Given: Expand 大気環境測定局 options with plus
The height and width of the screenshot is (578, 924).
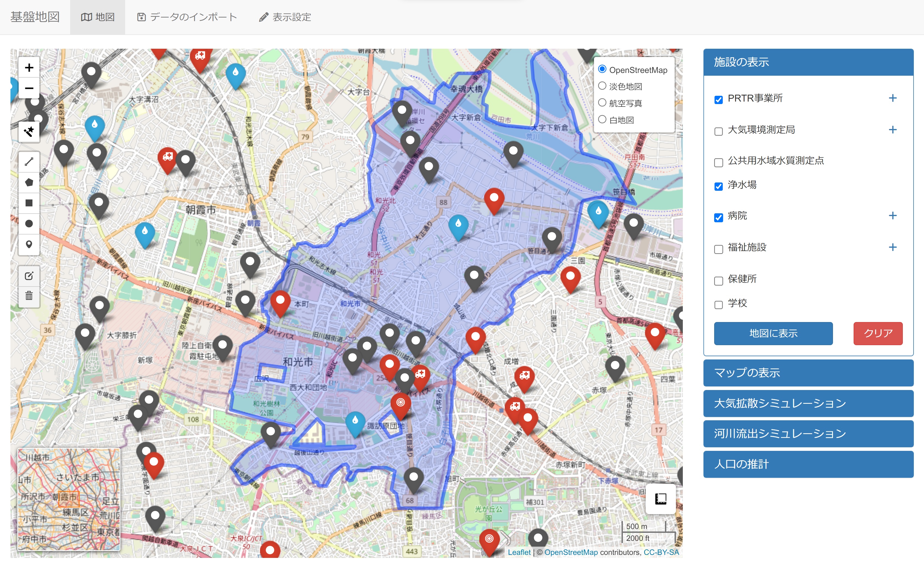Looking at the screenshot, I should pos(892,130).
